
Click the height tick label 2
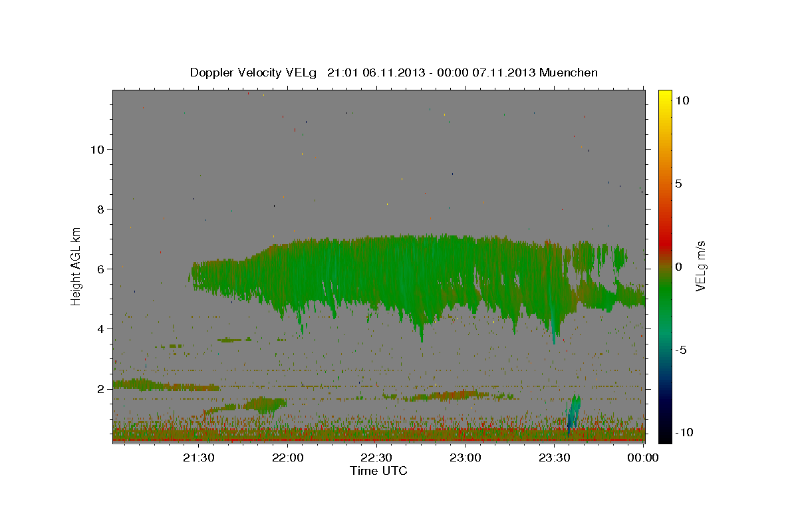(x=101, y=388)
